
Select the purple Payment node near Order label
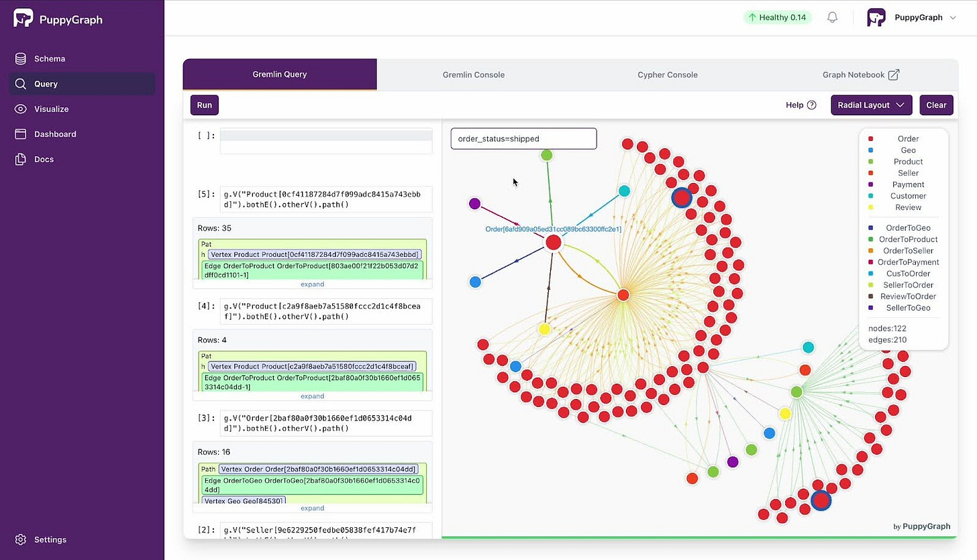(x=475, y=203)
